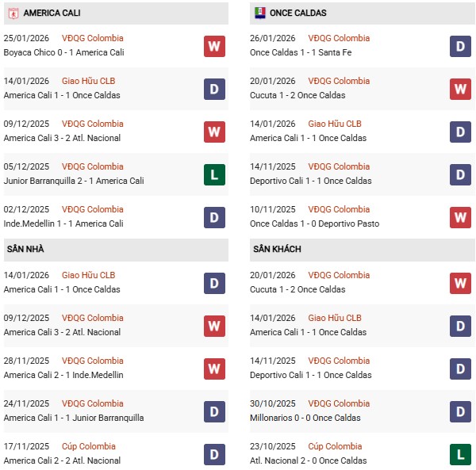The width and height of the screenshot is (476, 470).
Task: Click the L badge for Atl. Nacional 2-0 match
Action: pyautogui.click(x=460, y=454)
